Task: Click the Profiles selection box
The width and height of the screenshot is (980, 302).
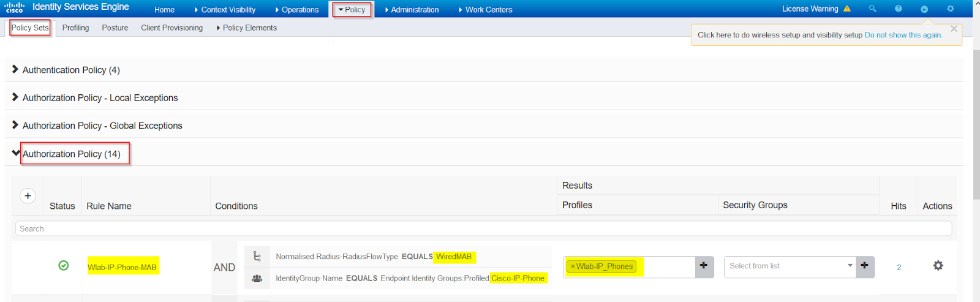Action: 629,266
